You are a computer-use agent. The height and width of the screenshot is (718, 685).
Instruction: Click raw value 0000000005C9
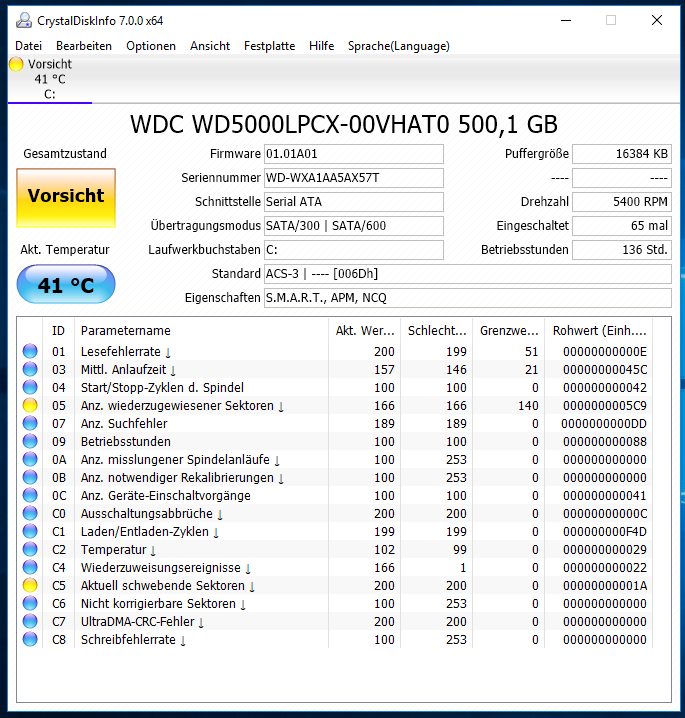click(604, 405)
